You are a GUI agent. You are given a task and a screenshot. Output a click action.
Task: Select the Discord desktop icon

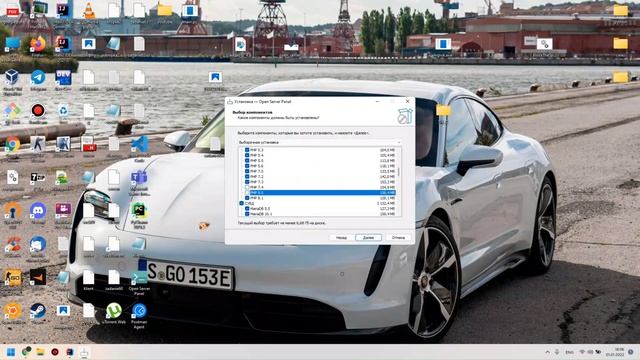point(38,211)
